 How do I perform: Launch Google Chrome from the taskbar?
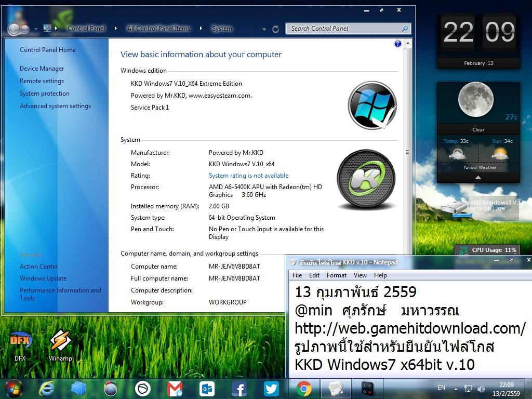point(304,389)
